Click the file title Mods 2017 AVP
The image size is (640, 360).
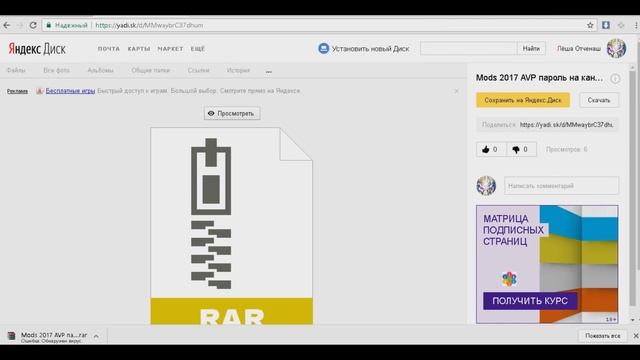[x=539, y=78]
